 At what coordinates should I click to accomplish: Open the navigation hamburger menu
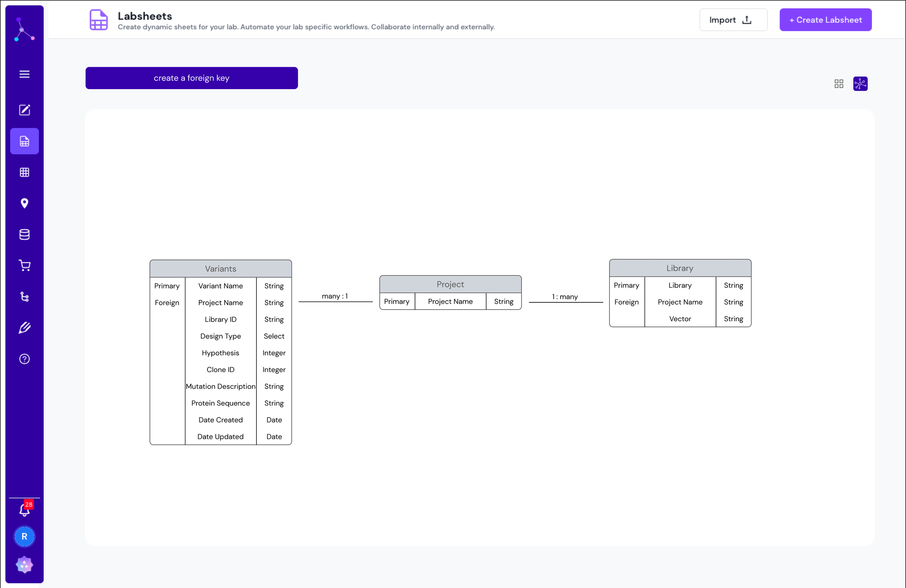pyautogui.click(x=24, y=74)
